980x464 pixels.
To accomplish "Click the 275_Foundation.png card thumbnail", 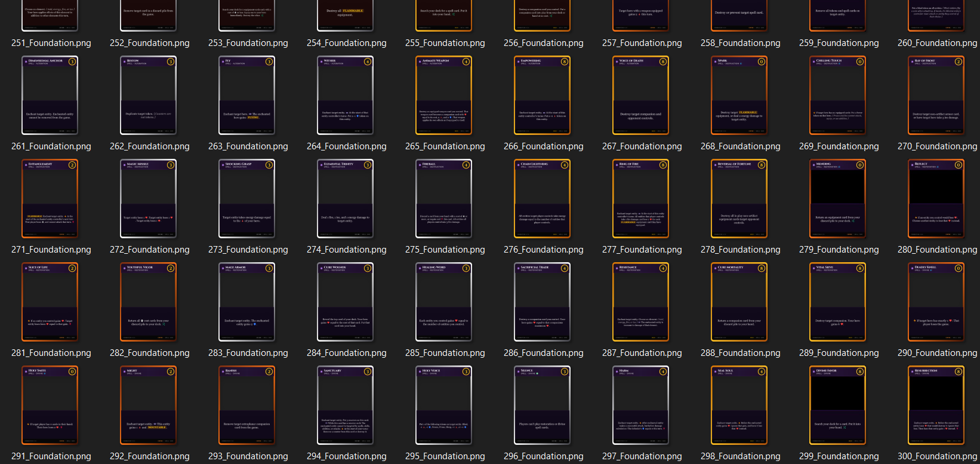I will pyautogui.click(x=444, y=199).
